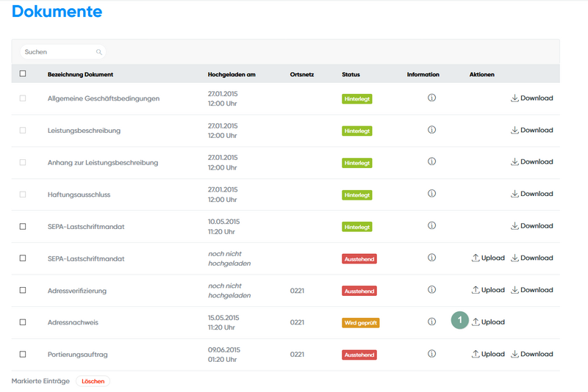This screenshot has height=392, width=588.
Task: Upload file for Adressnachweis
Action: coord(488,322)
